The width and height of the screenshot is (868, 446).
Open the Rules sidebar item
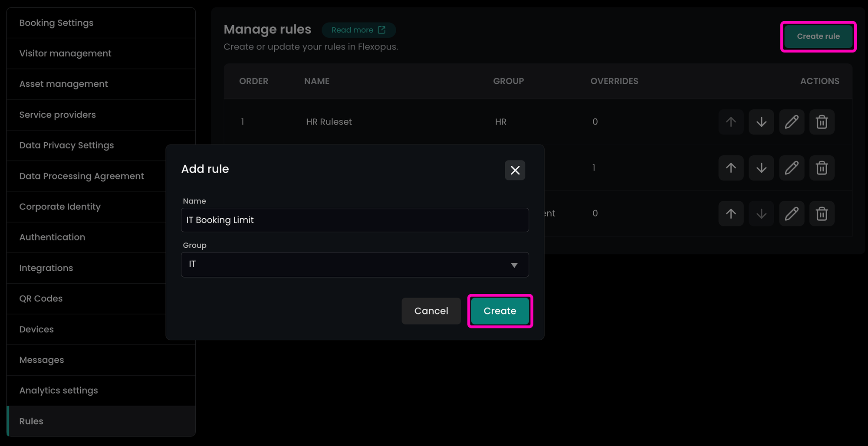[x=31, y=421]
